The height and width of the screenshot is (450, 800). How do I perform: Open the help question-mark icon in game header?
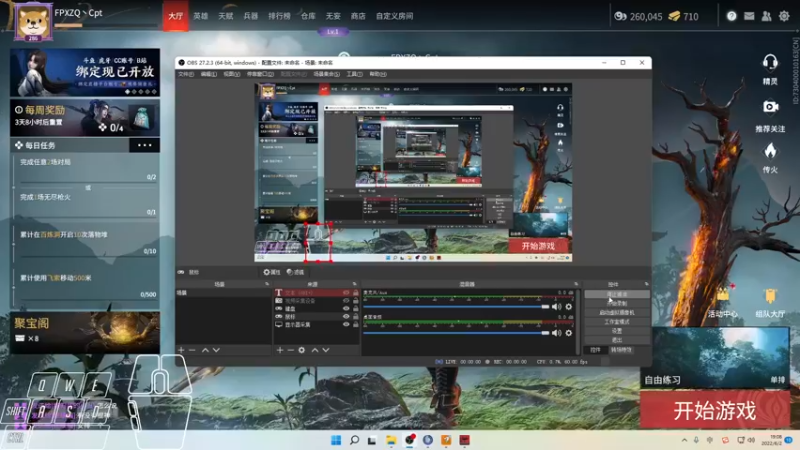[732, 16]
